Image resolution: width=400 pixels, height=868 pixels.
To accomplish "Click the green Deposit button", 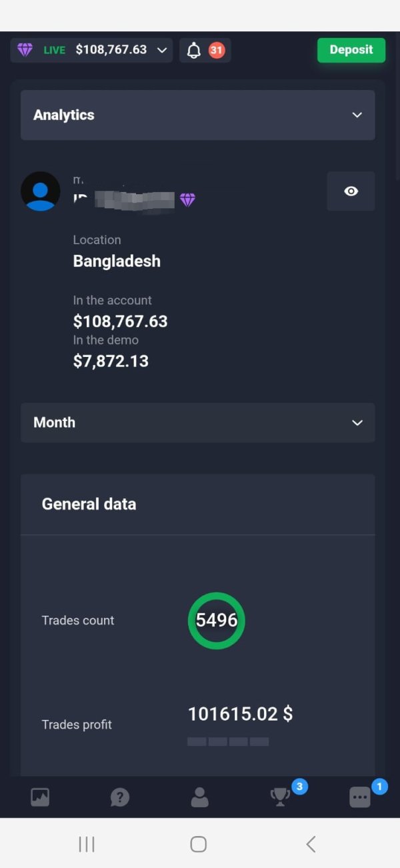I will [351, 50].
